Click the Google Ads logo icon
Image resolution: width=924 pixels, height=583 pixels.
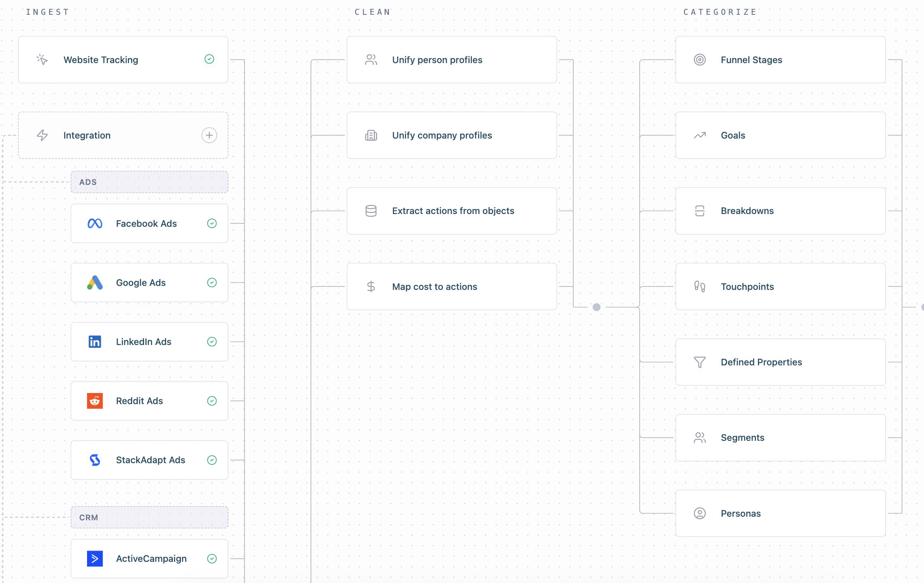point(95,283)
